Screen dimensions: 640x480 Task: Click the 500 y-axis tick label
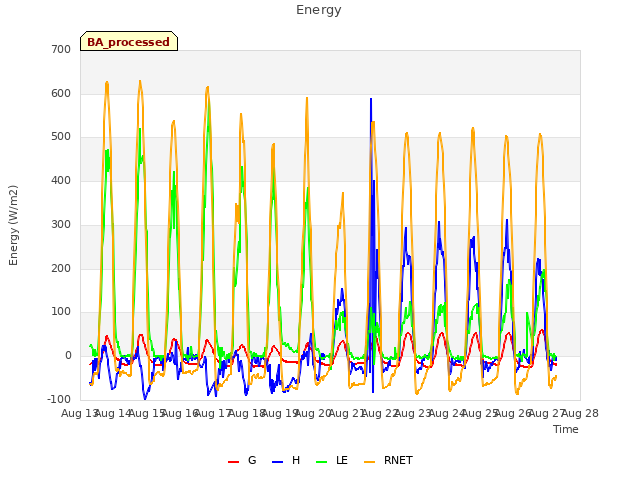pos(61,137)
